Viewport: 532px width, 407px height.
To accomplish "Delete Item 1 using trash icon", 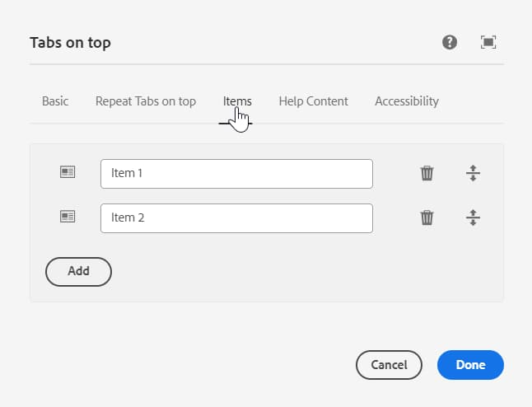I will (427, 173).
